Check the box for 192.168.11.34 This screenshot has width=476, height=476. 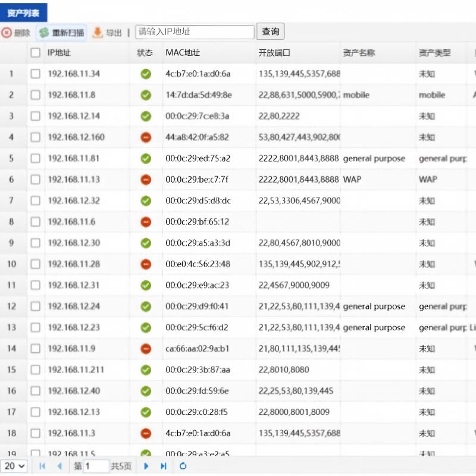click(x=36, y=74)
